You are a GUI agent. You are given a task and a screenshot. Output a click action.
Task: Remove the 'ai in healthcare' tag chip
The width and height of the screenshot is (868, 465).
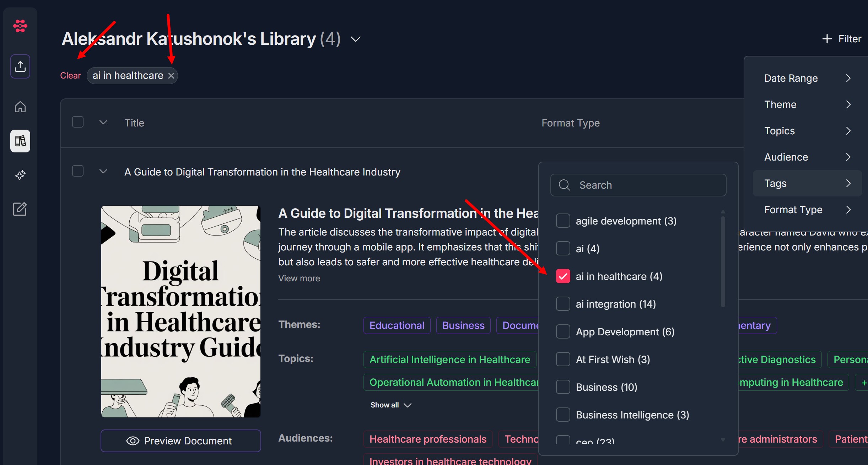pos(171,76)
